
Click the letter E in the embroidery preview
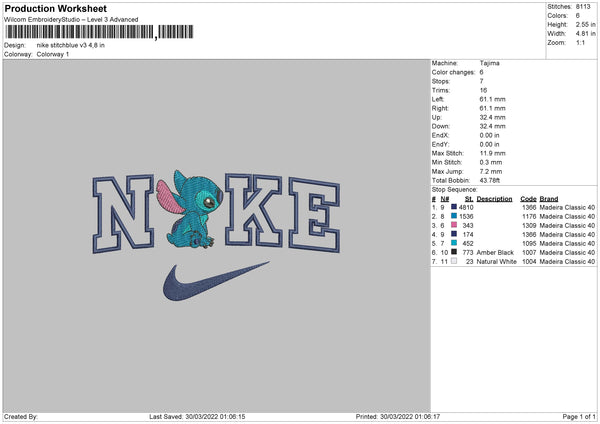pos(314,215)
